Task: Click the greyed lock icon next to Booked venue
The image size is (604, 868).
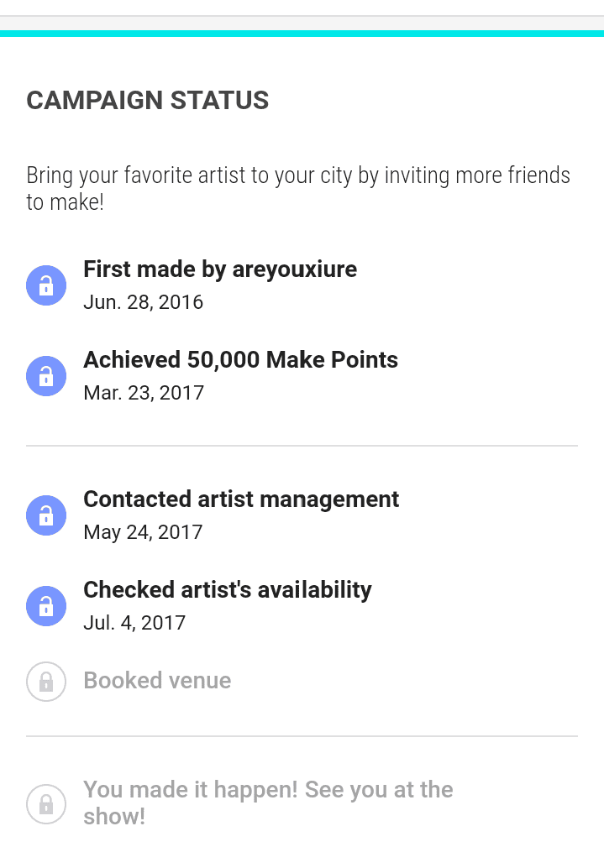Action: [x=46, y=681]
